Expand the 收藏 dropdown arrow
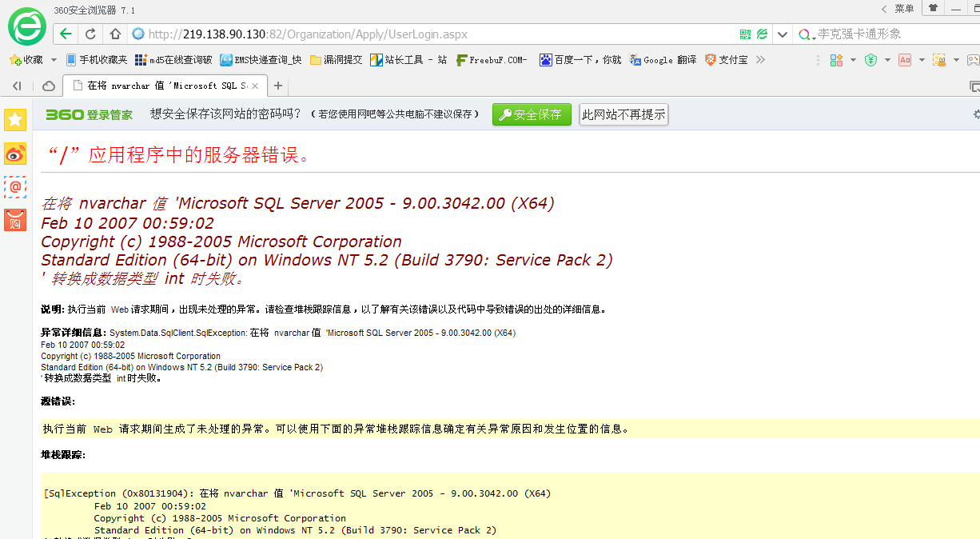The width and height of the screenshot is (980, 539). (54, 60)
